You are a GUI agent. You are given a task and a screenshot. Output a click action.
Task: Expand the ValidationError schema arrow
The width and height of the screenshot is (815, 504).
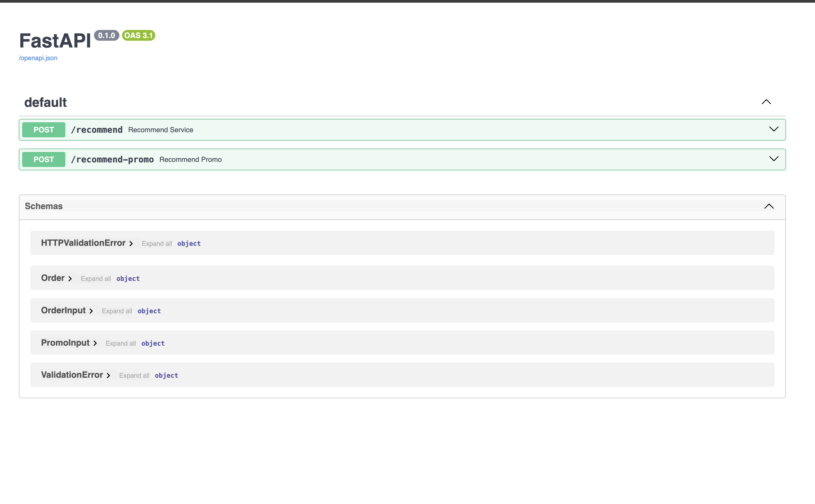(108, 376)
